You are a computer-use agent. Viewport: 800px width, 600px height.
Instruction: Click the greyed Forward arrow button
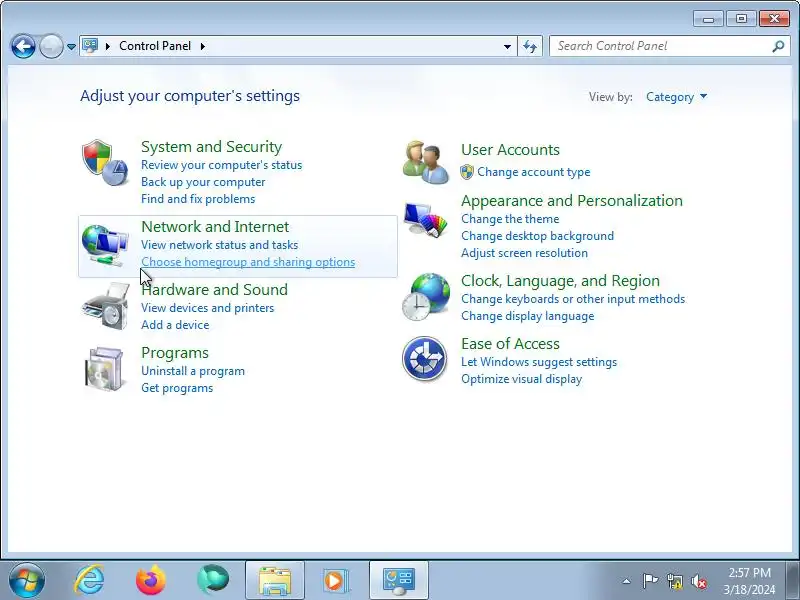point(51,46)
